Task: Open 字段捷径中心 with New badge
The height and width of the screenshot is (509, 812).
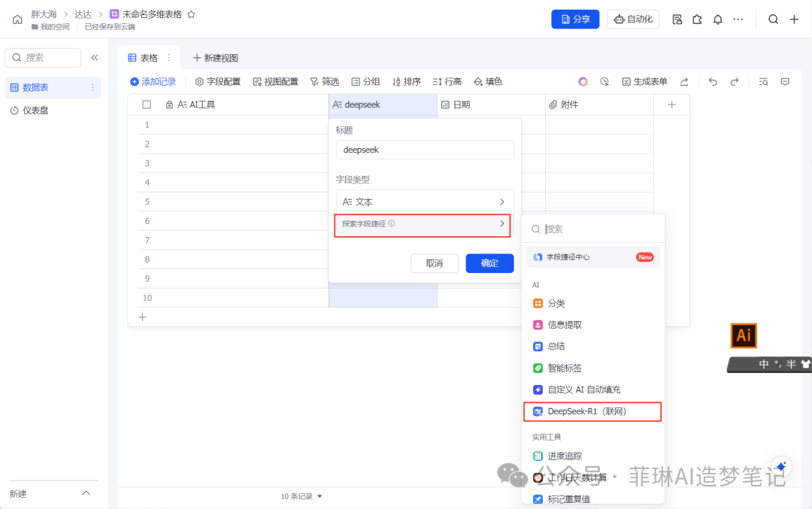Action: pos(593,257)
